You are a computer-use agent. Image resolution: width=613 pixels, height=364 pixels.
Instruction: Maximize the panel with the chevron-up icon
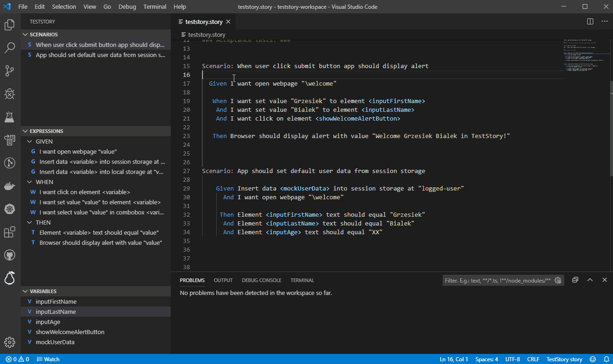(x=590, y=280)
